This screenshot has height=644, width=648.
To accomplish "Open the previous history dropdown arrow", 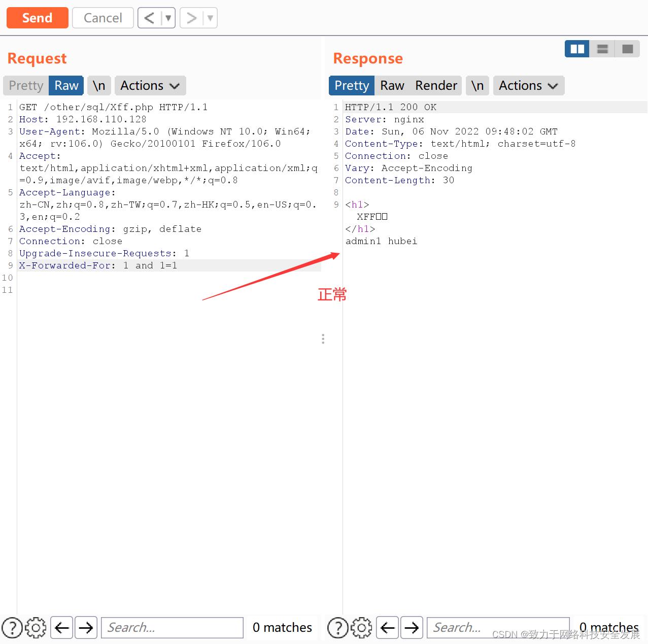I will click(x=168, y=18).
